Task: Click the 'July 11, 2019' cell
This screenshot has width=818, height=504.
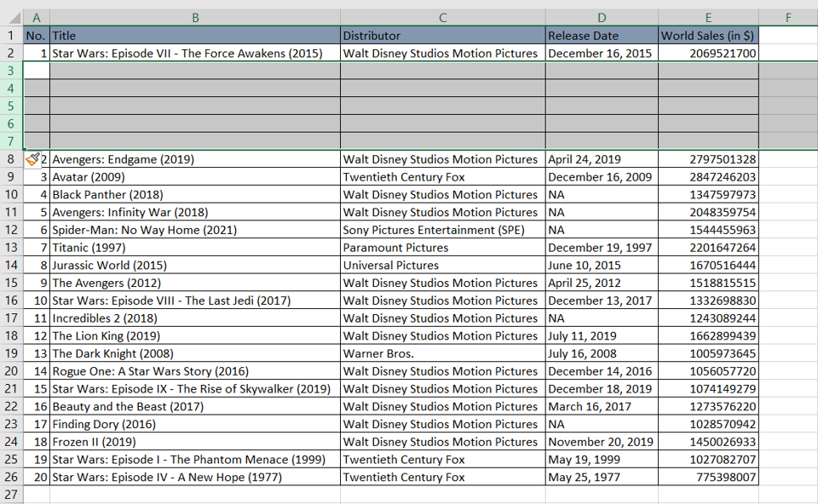Action: 602,335
